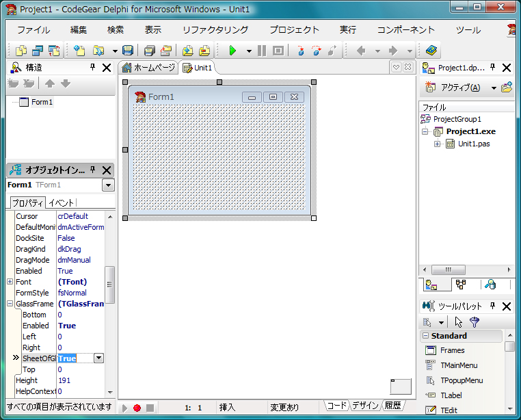The height and width of the screenshot is (420, 521).
Task: Switch to the イベント tab in Object Inspector
Action: click(61, 203)
